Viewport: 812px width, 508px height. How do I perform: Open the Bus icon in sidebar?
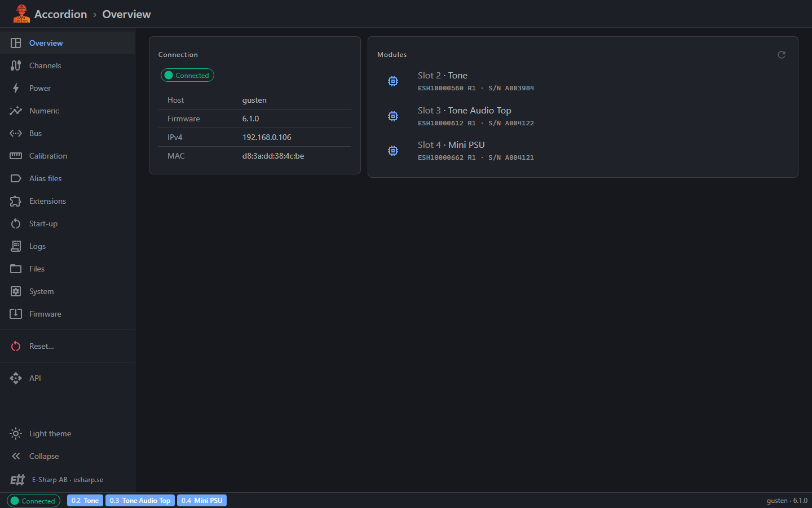pyautogui.click(x=16, y=133)
